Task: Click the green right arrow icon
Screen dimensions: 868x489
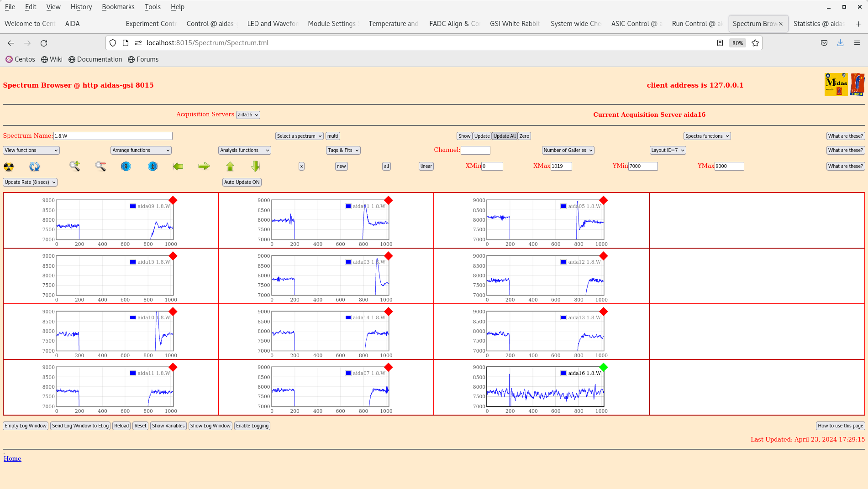Action: point(204,166)
